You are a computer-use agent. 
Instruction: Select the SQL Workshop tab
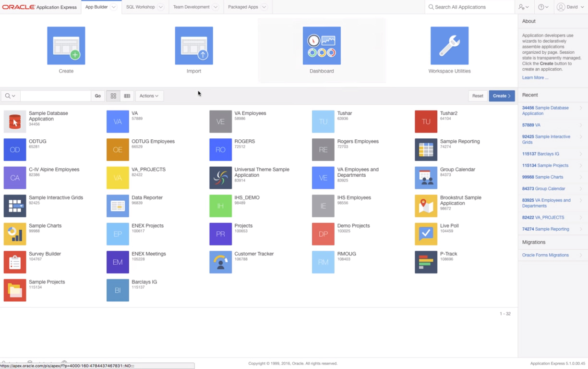coord(140,7)
